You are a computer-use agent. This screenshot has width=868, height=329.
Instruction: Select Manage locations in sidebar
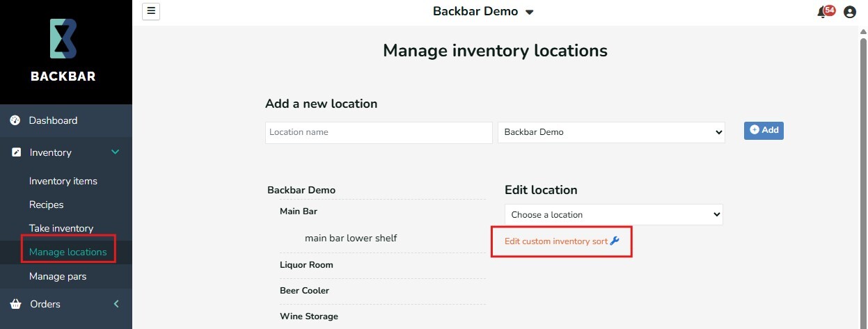coord(68,252)
